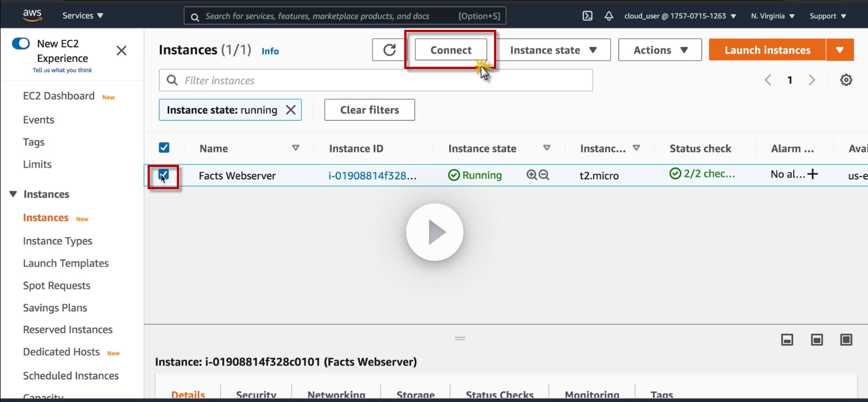Maximize the details panel fully

click(846, 340)
